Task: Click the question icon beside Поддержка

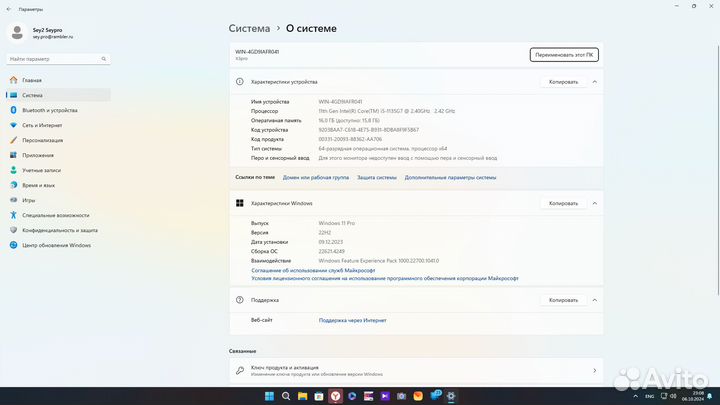Action: pos(240,300)
